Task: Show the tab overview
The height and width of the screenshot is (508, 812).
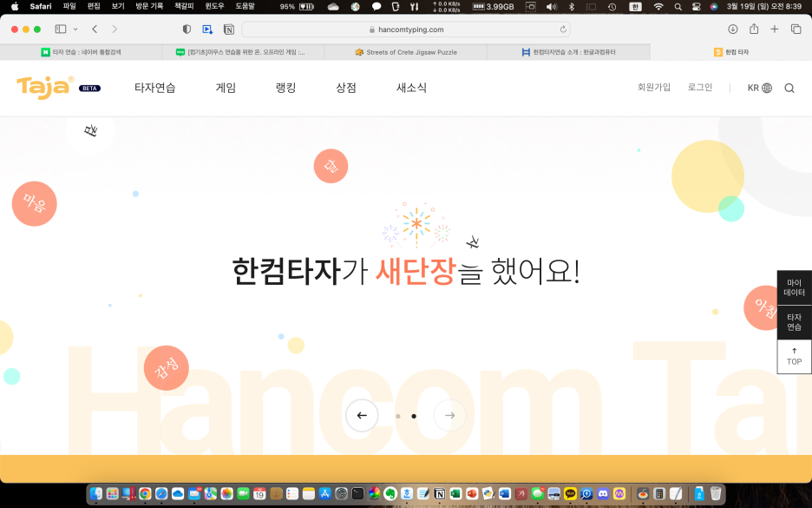Action: pyautogui.click(x=796, y=29)
